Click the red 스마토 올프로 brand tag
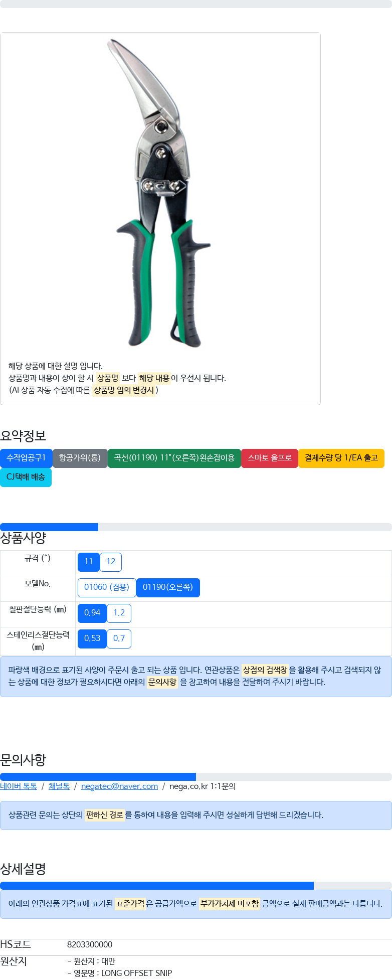Image resolution: width=392 pixels, height=980 pixels. [x=270, y=458]
